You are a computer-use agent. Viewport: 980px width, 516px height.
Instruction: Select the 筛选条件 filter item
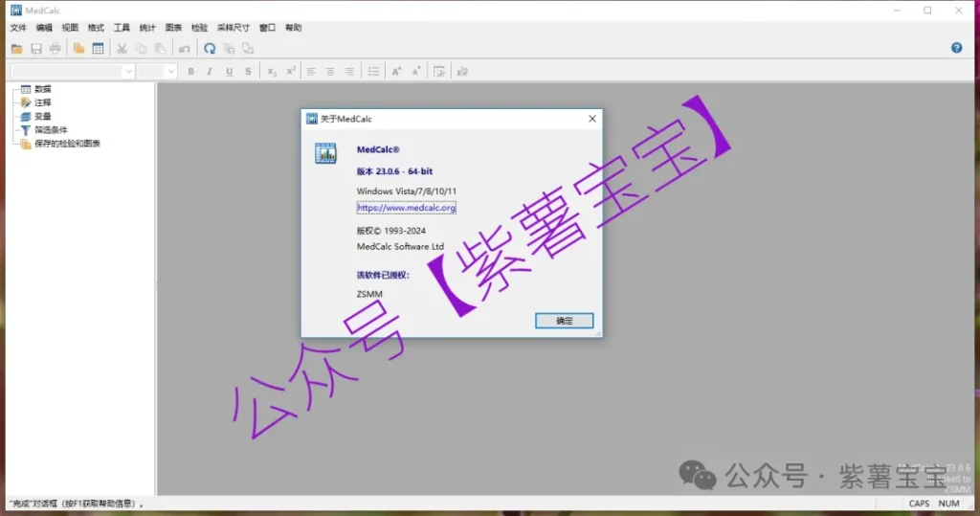(x=51, y=130)
